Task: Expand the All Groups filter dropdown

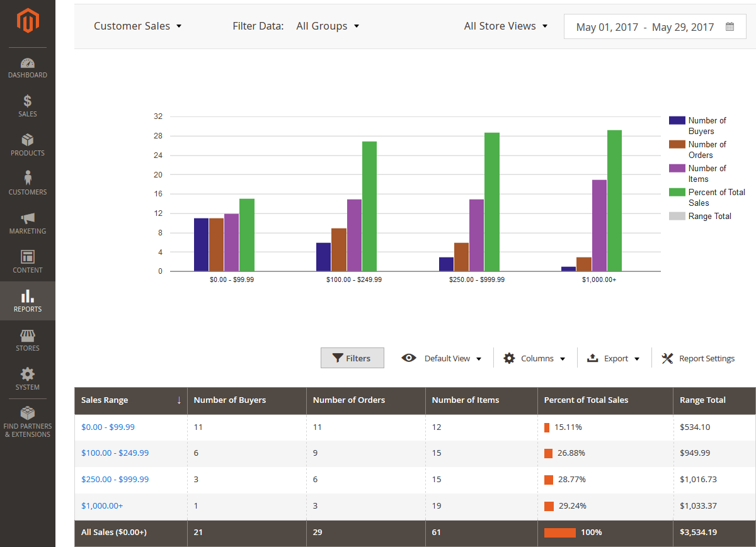Action: [x=327, y=26]
